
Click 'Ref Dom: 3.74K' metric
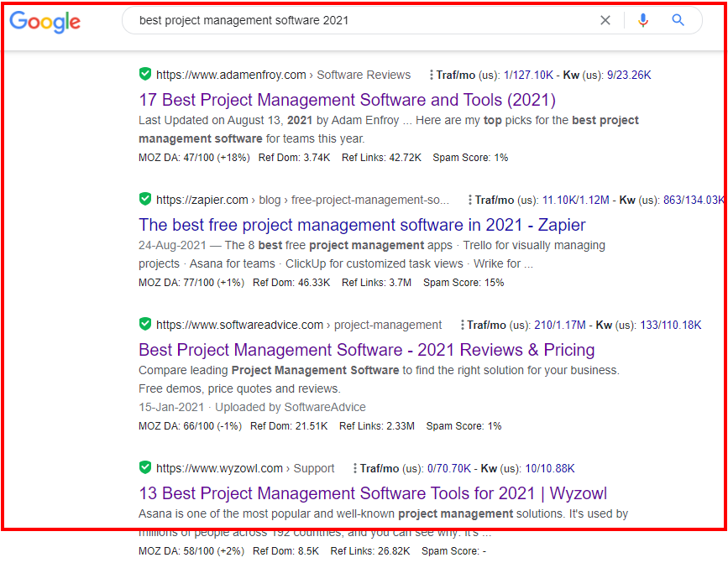294,158
